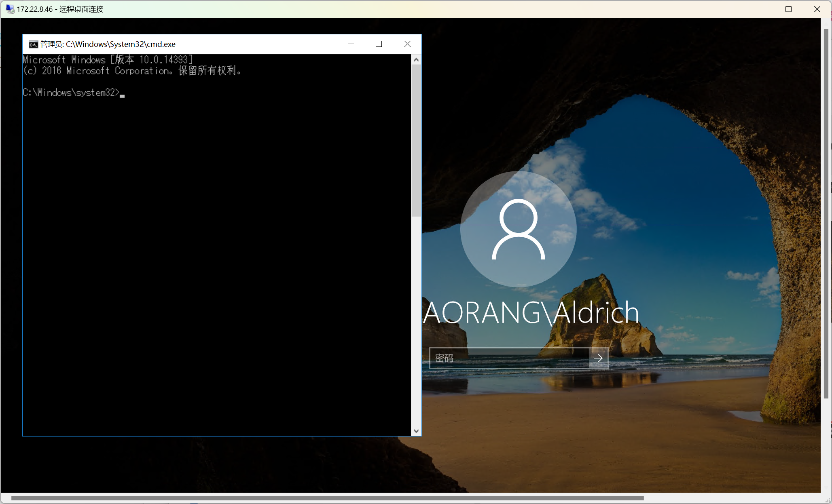Close the Remote Desktop connection window
Screen dimensions: 832x504
pos(817,9)
